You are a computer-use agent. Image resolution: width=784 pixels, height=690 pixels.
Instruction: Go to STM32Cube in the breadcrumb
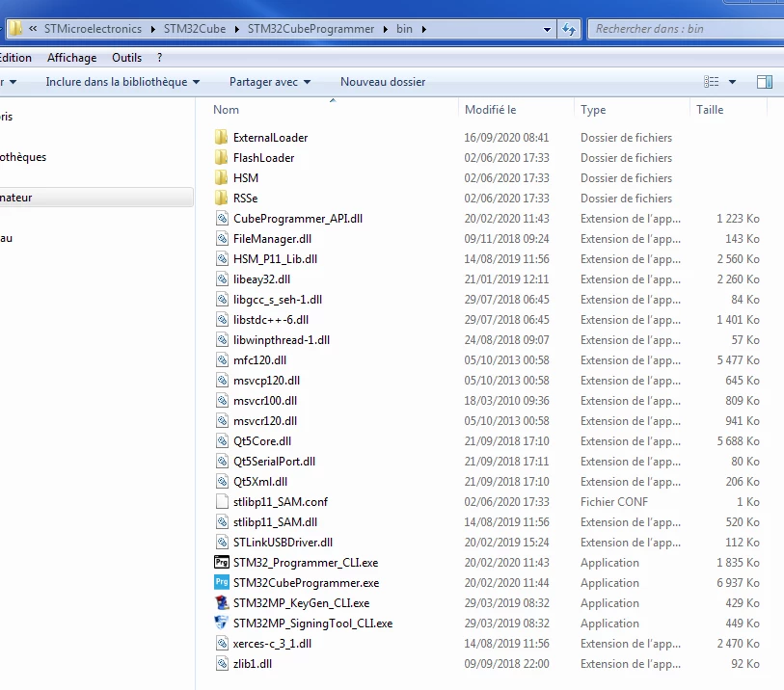[x=195, y=29]
